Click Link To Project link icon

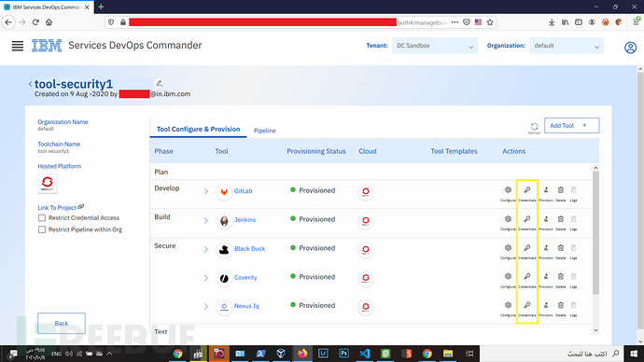[x=81, y=207]
